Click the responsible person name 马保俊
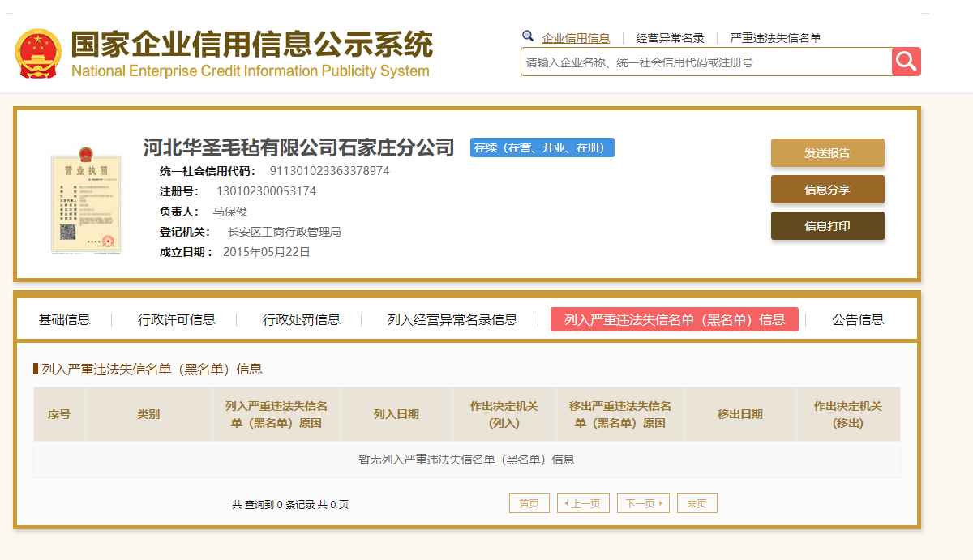This screenshot has width=973, height=560. click(229, 212)
